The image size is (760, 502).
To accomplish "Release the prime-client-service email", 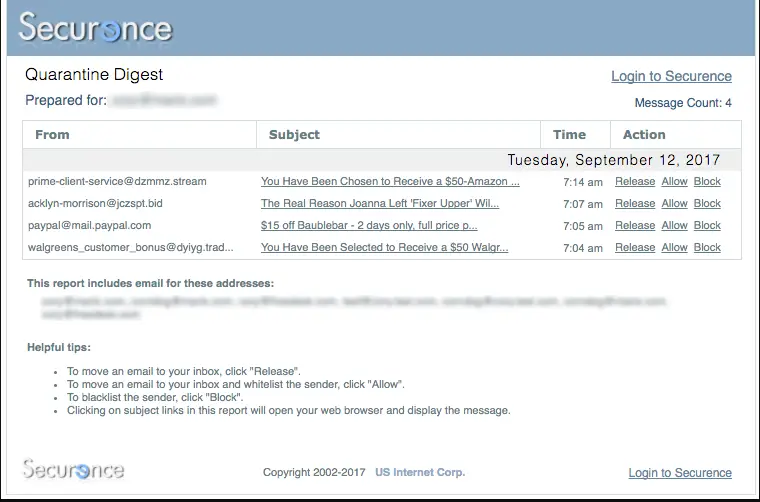I will tap(635, 181).
